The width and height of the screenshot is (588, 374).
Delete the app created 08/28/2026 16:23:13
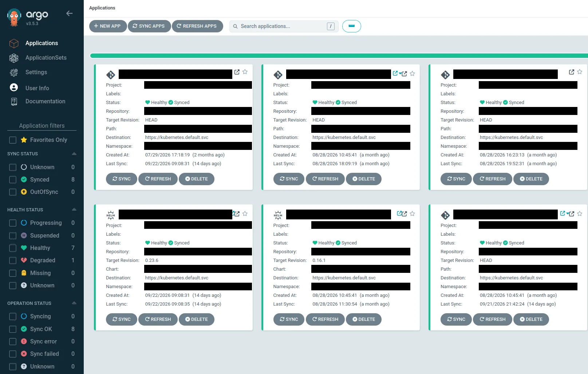coord(531,179)
